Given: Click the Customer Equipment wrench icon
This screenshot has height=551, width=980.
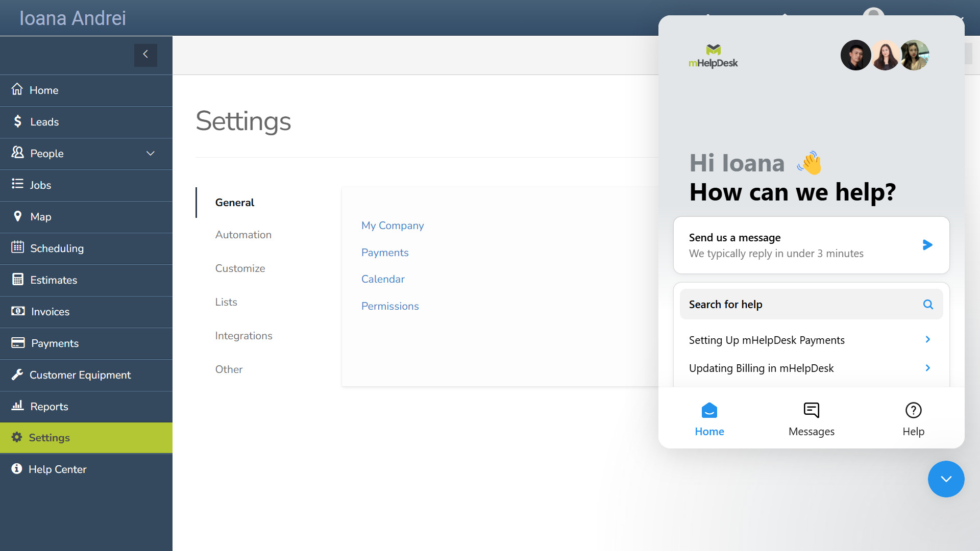Looking at the screenshot, I should coord(17,374).
